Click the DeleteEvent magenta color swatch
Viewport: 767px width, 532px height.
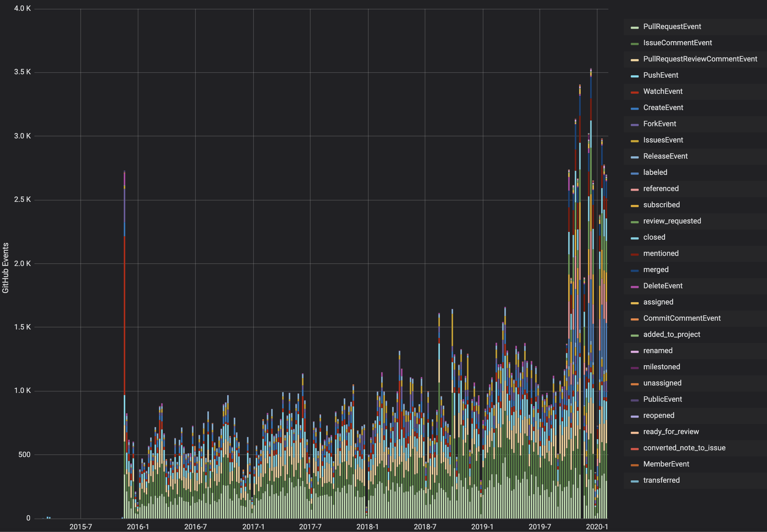635,287
